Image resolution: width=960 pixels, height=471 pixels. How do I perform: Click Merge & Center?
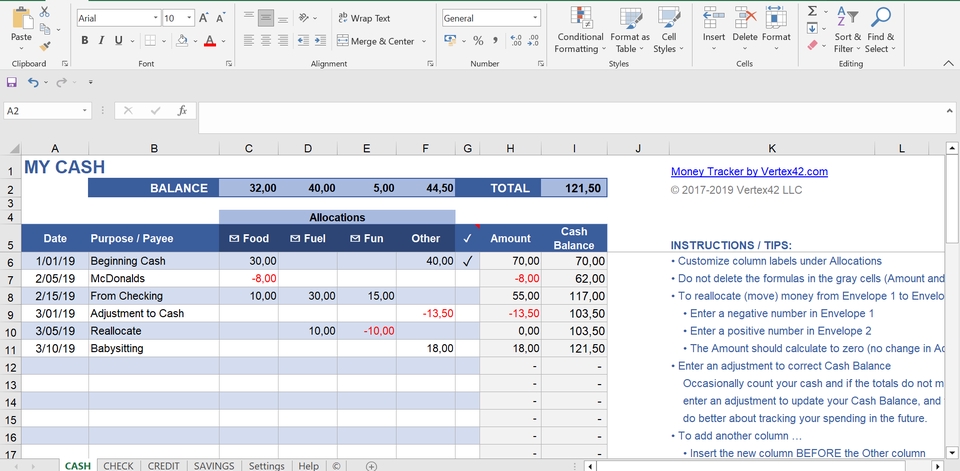pyautogui.click(x=377, y=41)
